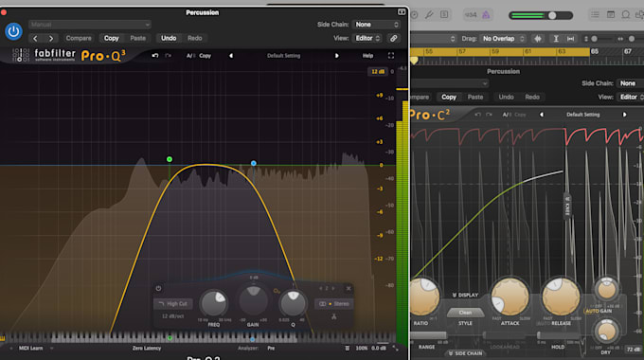Open Side Chain None dropdown in Pro-C window

(x=631, y=83)
